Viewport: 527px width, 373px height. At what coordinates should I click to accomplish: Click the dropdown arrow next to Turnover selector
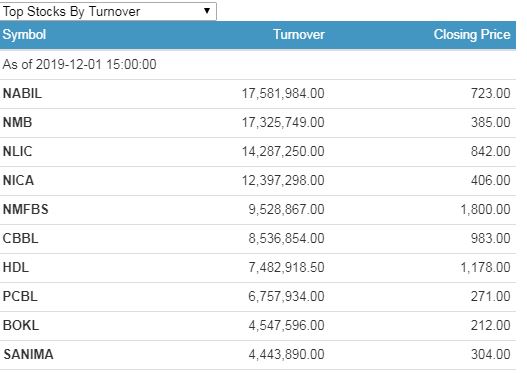pos(207,11)
